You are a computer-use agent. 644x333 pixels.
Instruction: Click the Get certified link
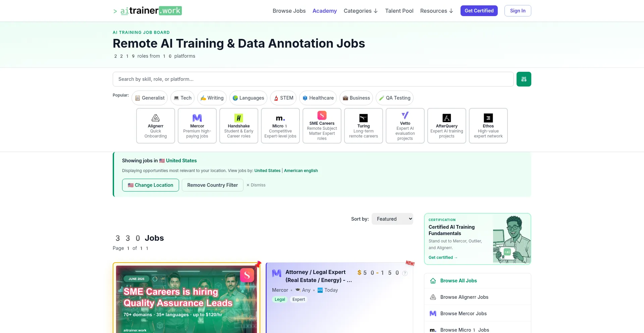443,258
